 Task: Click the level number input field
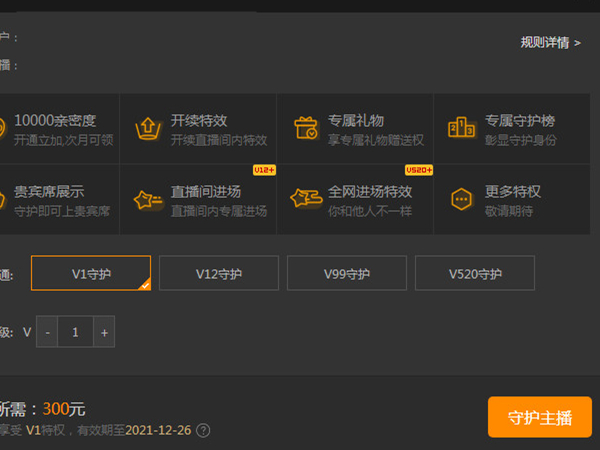click(76, 332)
